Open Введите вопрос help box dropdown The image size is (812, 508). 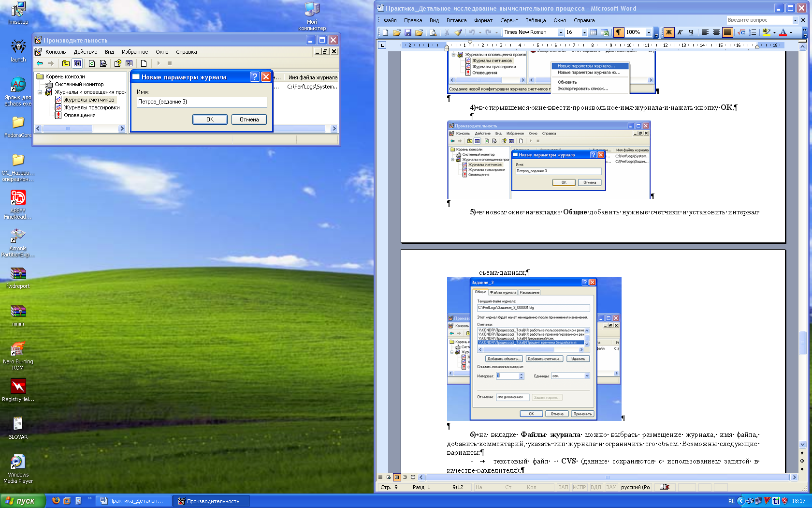tap(795, 20)
